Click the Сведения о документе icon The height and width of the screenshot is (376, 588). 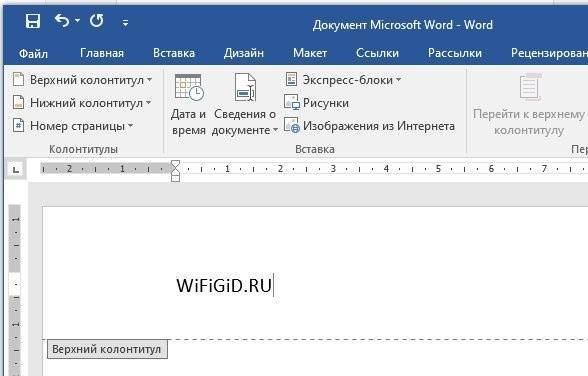245,87
